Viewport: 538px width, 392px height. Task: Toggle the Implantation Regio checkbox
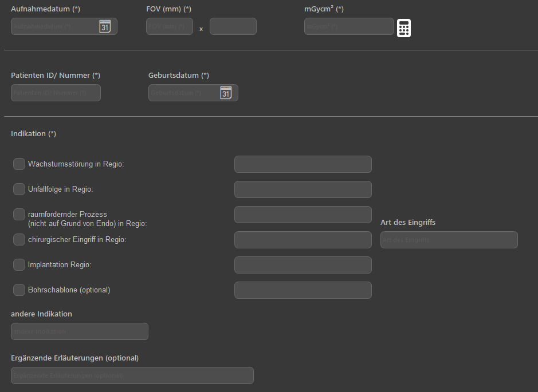point(19,265)
